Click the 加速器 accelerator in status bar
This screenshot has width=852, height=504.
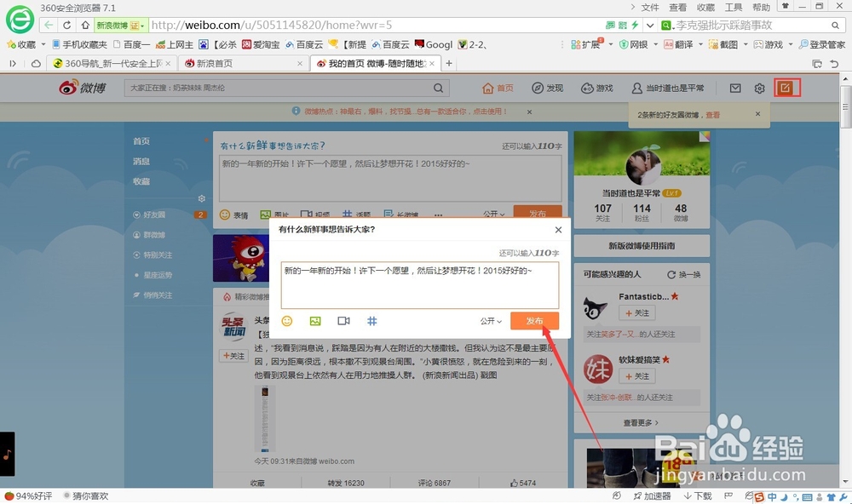click(x=652, y=495)
